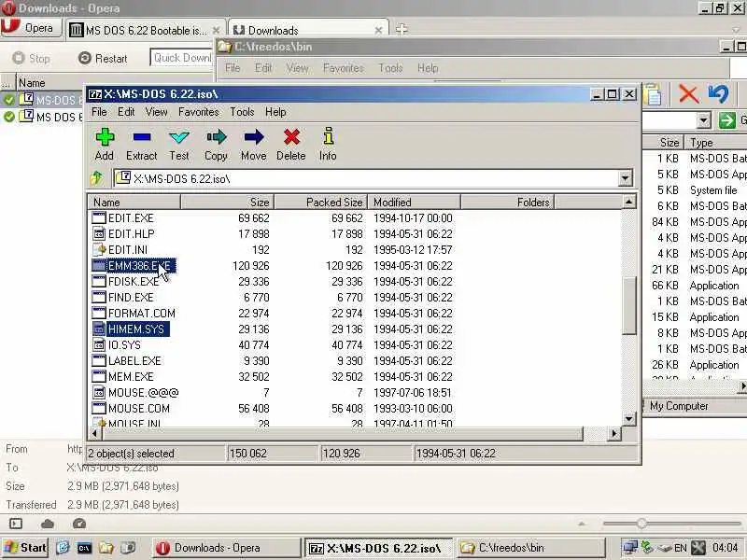Image resolution: width=747 pixels, height=560 pixels.
Task: Open the Tools menu in 7-Zip
Action: [x=242, y=112]
